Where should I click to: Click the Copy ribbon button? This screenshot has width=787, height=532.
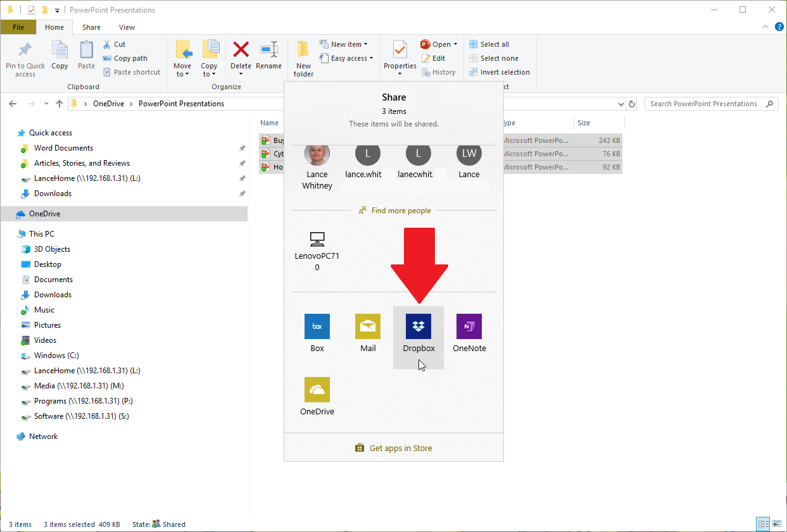[60, 56]
